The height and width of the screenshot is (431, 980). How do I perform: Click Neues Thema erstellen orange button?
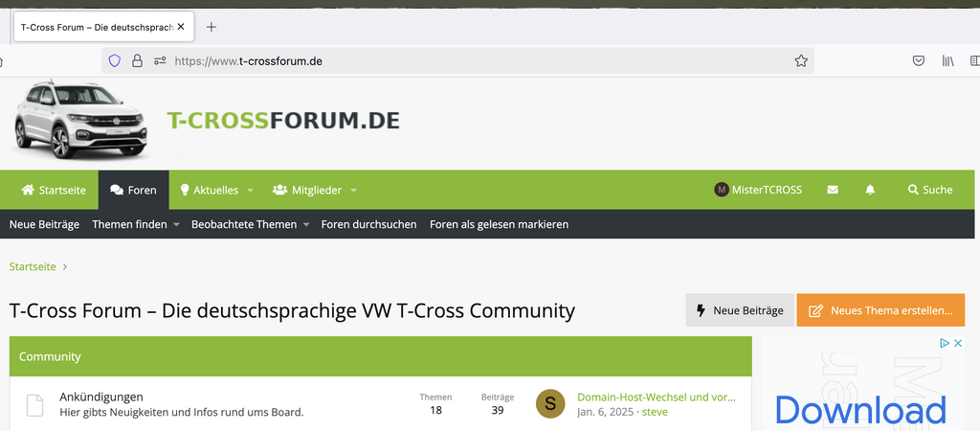[880, 310]
